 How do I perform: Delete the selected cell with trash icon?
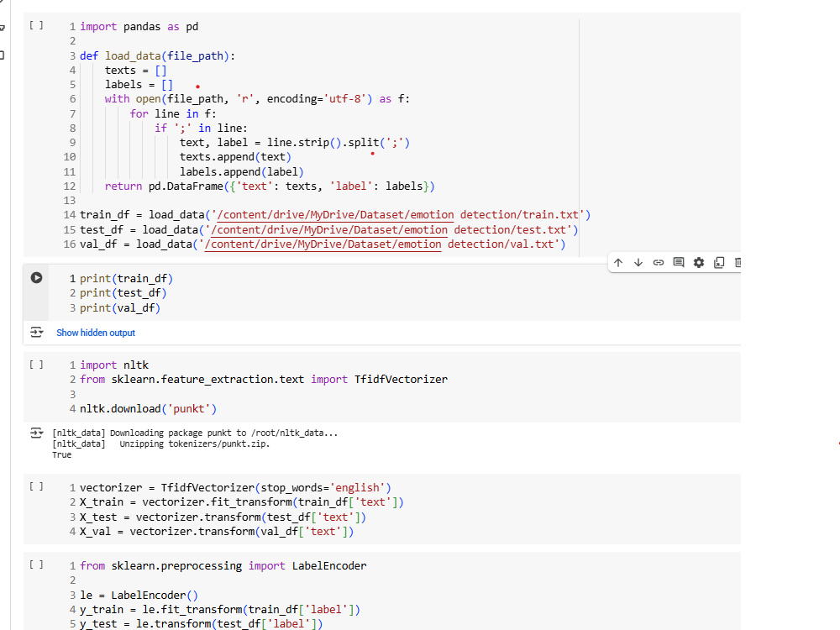pyautogui.click(x=738, y=262)
